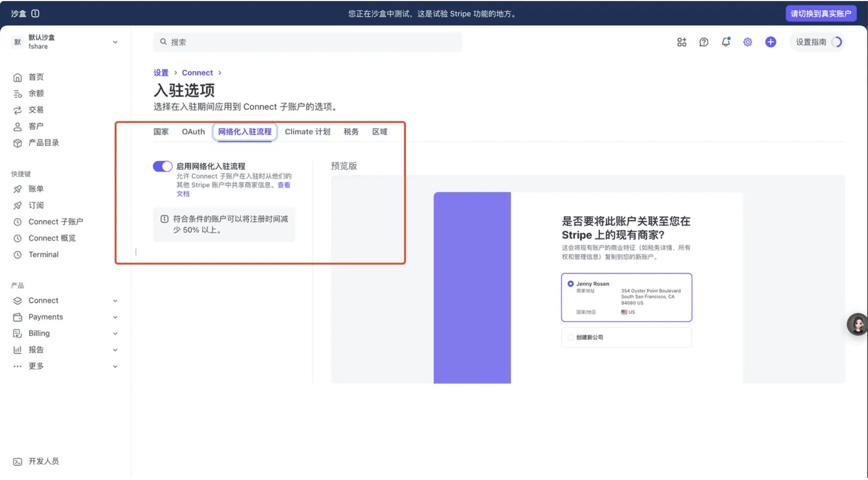Switch to the 国家 tab
The image size is (868, 480).
161,132
